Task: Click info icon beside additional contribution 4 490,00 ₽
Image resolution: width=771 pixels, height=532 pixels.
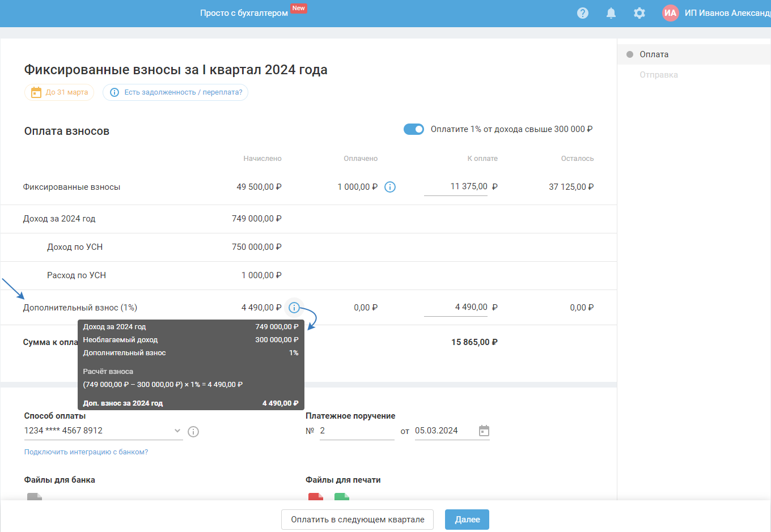Action: click(x=294, y=308)
